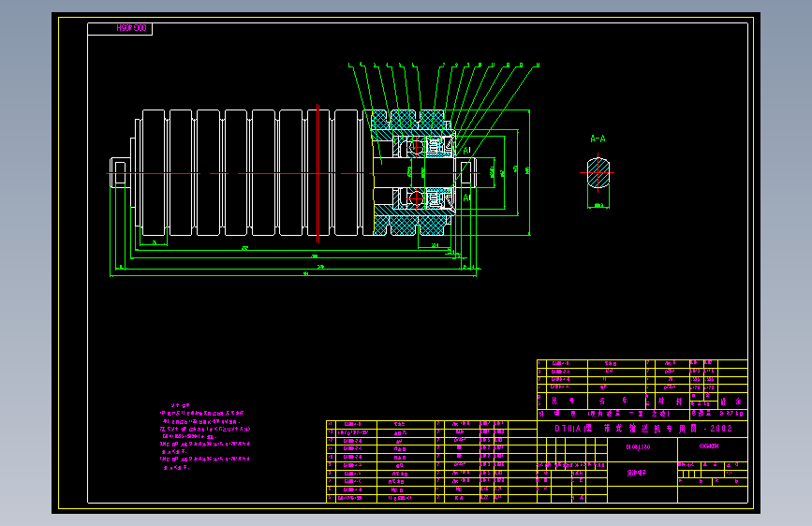812x526 pixels.
Task: Click the upper bearing ball cross mark
Action: pyautogui.click(x=417, y=148)
